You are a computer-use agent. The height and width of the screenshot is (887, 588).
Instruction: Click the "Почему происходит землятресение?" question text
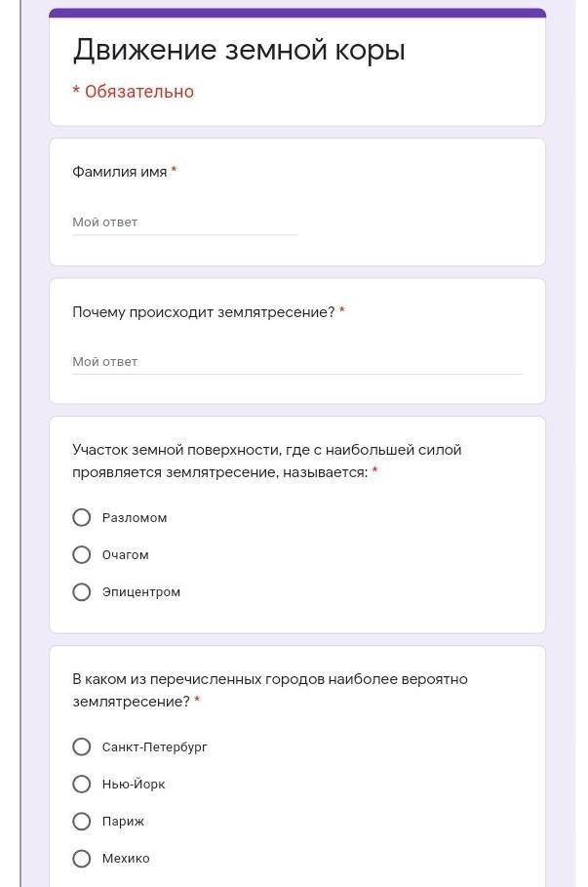204,311
